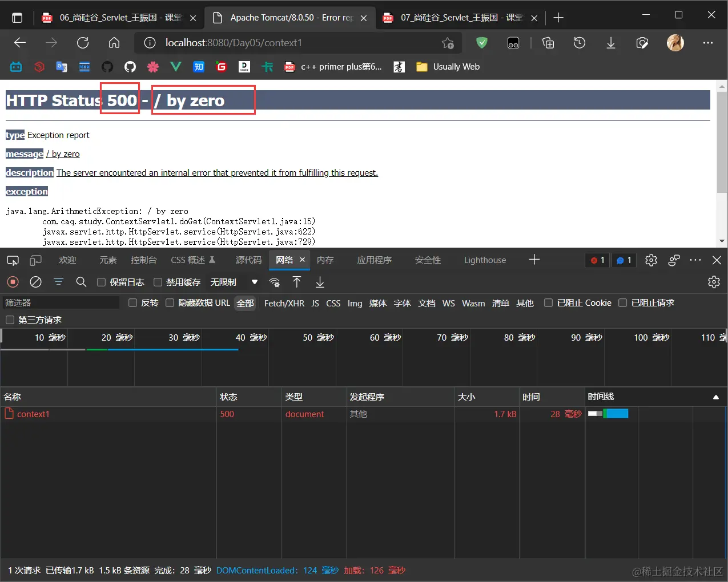Viewport: 728px width, 582px height.
Task: Open browser Collections icon
Action: point(548,43)
